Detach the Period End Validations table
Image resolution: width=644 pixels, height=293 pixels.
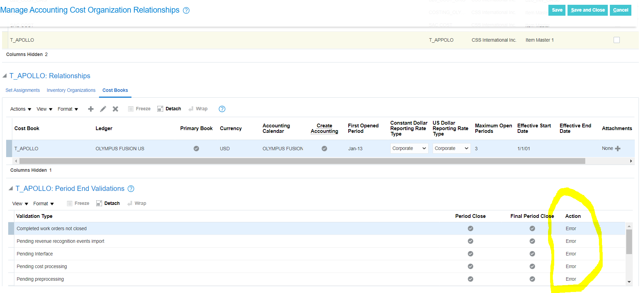point(108,204)
